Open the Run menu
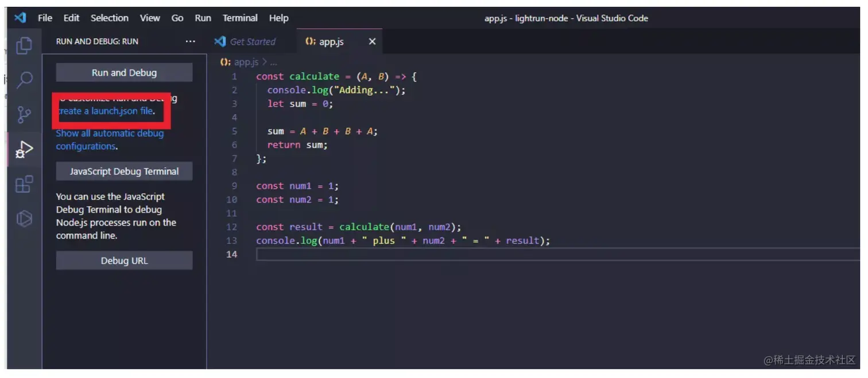This screenshot has height=378, width=868. click(203, 18)
